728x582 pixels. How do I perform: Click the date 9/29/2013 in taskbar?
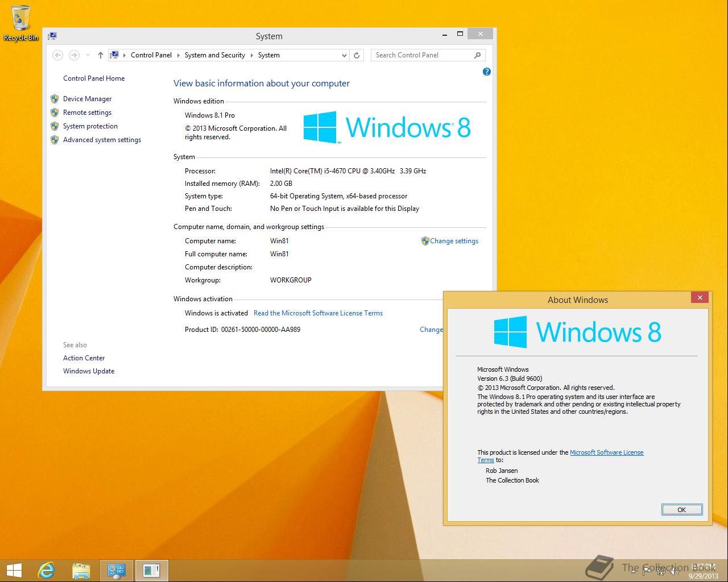(703, 576)
